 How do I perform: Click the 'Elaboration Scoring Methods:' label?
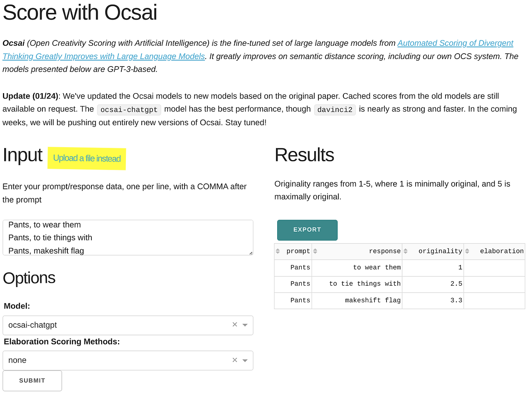pos(62,342)
